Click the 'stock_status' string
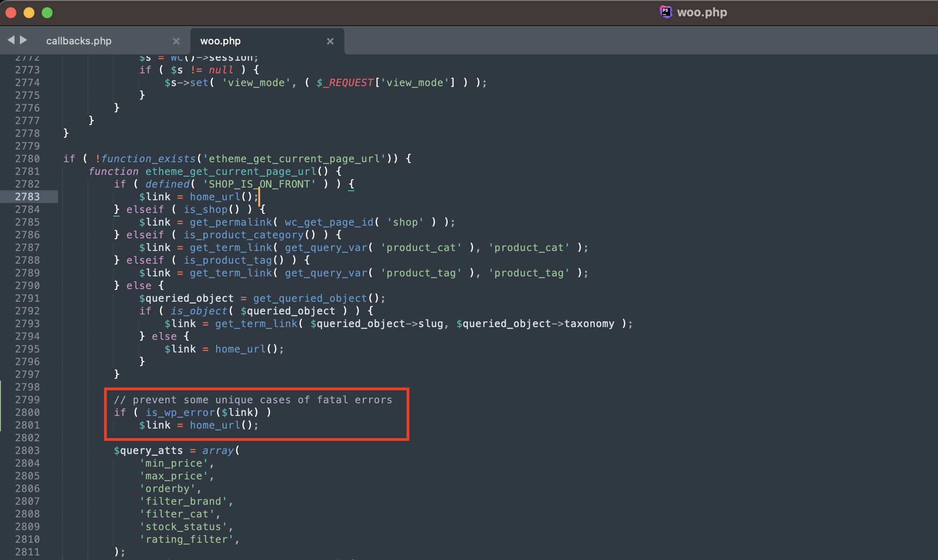The width and height of the screenshot is (938, 560). pos(183,526)
